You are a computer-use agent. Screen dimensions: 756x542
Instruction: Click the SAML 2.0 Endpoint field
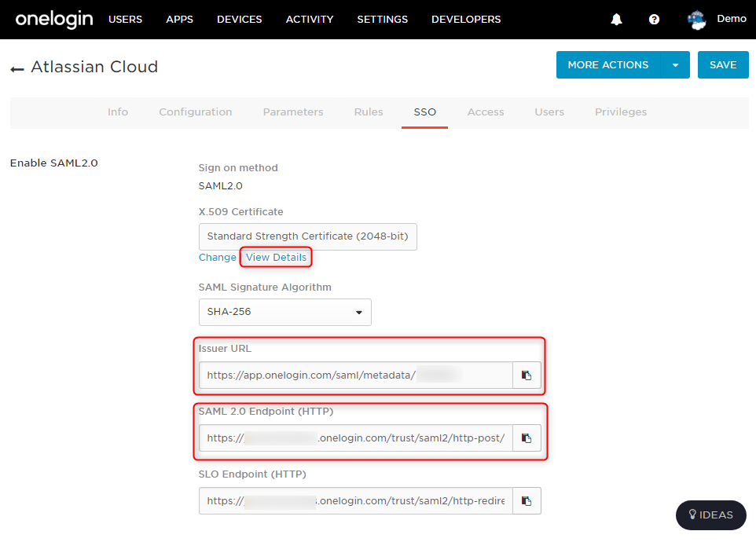356,438
